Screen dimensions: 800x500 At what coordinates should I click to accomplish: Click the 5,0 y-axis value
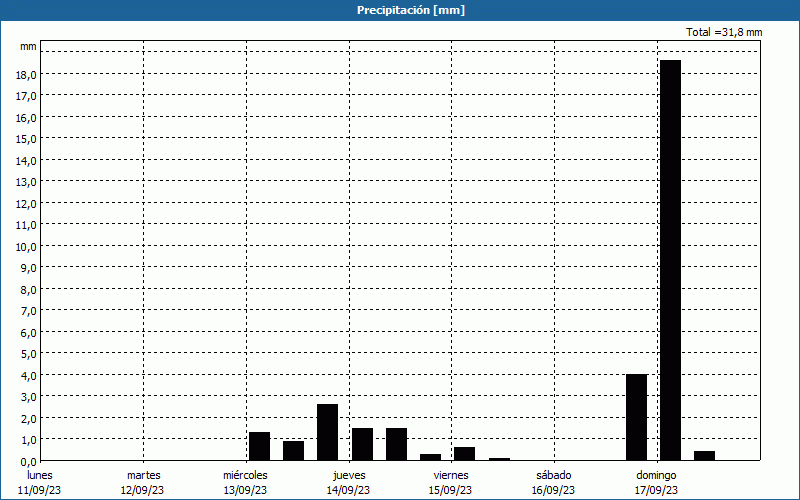coord(28,354)
